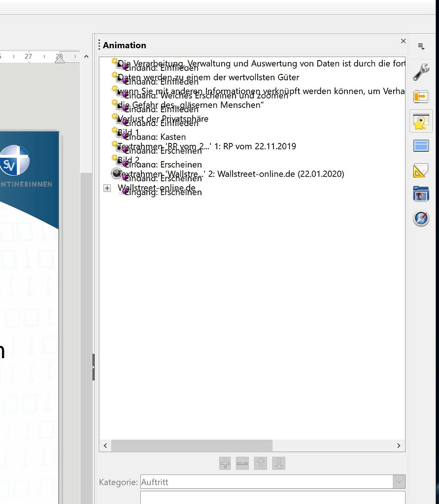
Task: Click the Add Effect plus button
Action: click(x=224, y=463)
